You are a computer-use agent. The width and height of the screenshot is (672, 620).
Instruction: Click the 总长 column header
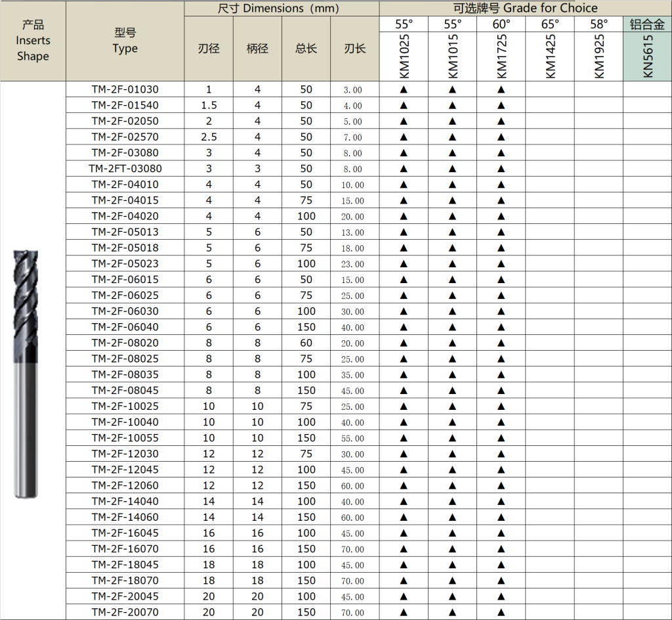click(x=306, y=49)
